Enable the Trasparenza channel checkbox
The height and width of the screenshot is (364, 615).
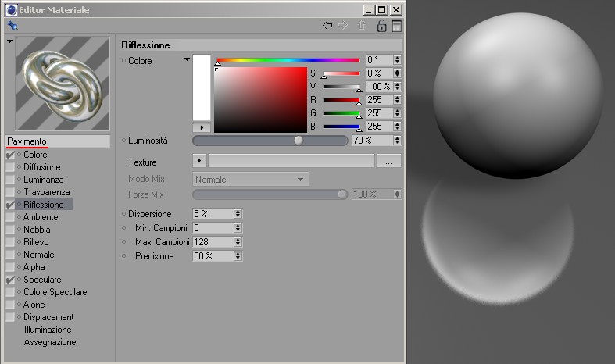(x=10, y=192)
